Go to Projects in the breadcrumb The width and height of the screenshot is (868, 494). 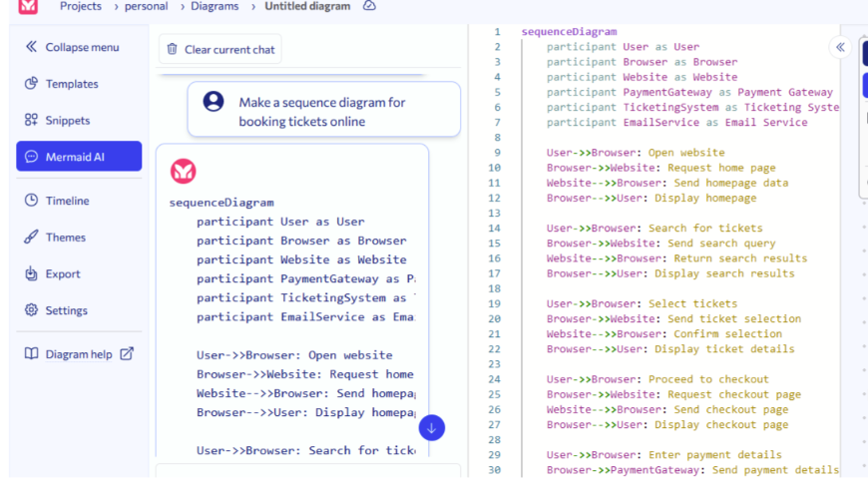[x=81, y=6]
